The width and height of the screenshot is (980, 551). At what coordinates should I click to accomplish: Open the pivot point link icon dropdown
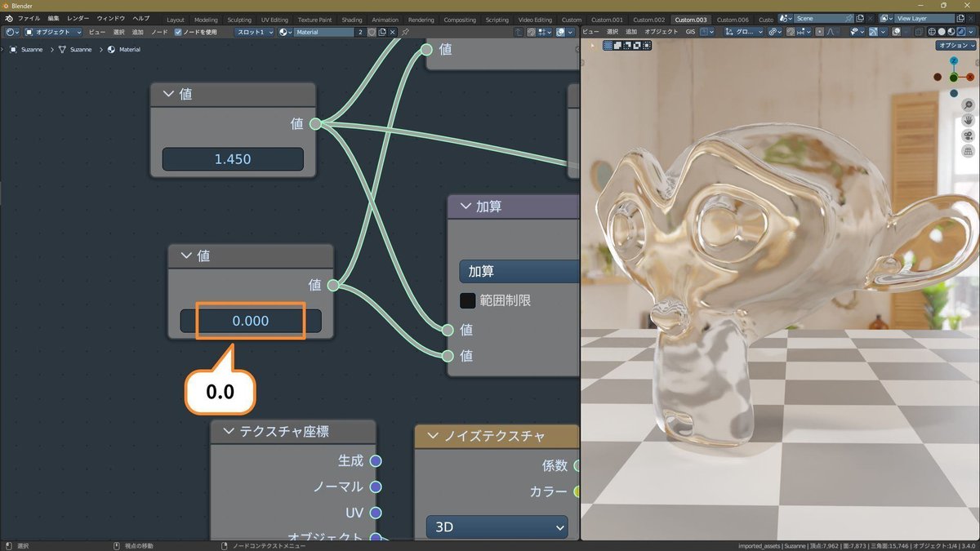776,32
